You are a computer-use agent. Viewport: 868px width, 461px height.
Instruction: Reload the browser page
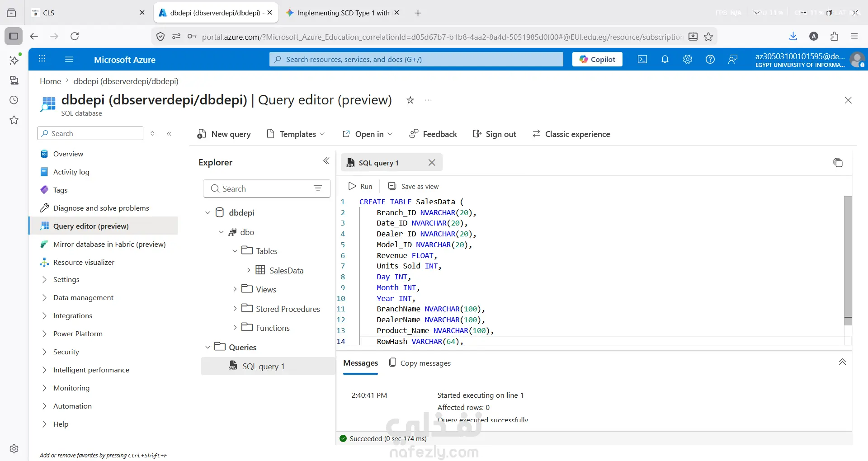click(75, 36)
